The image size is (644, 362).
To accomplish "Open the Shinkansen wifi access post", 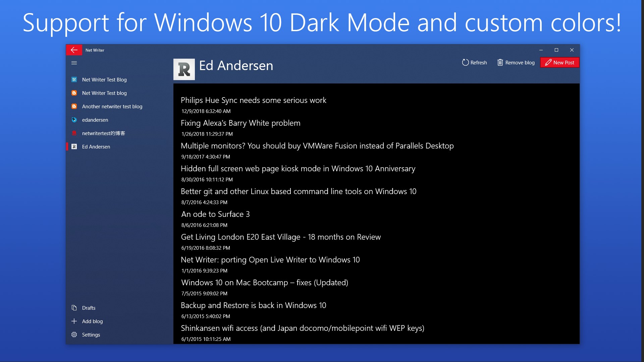I will [302, 328].
